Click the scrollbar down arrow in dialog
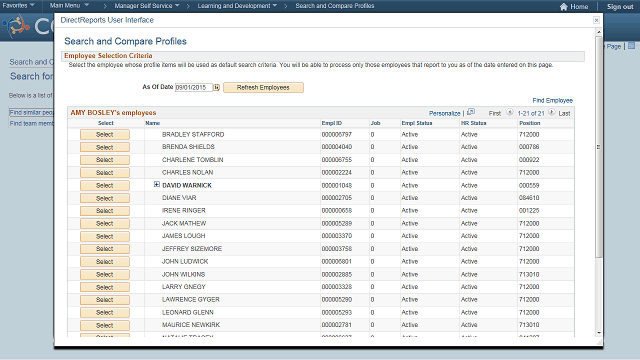Image resolution: width=640 pixels, height=360 pixels. pyautogui.click(x=599, y=333)
